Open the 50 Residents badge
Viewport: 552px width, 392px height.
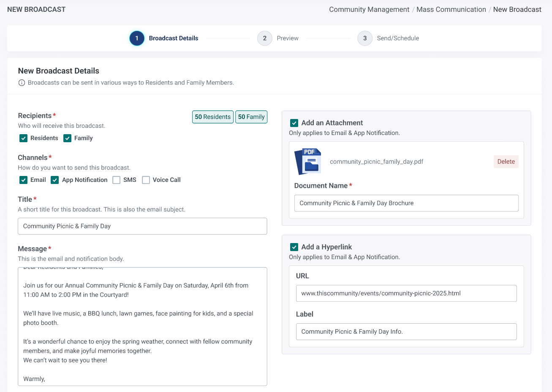[213, 117]
